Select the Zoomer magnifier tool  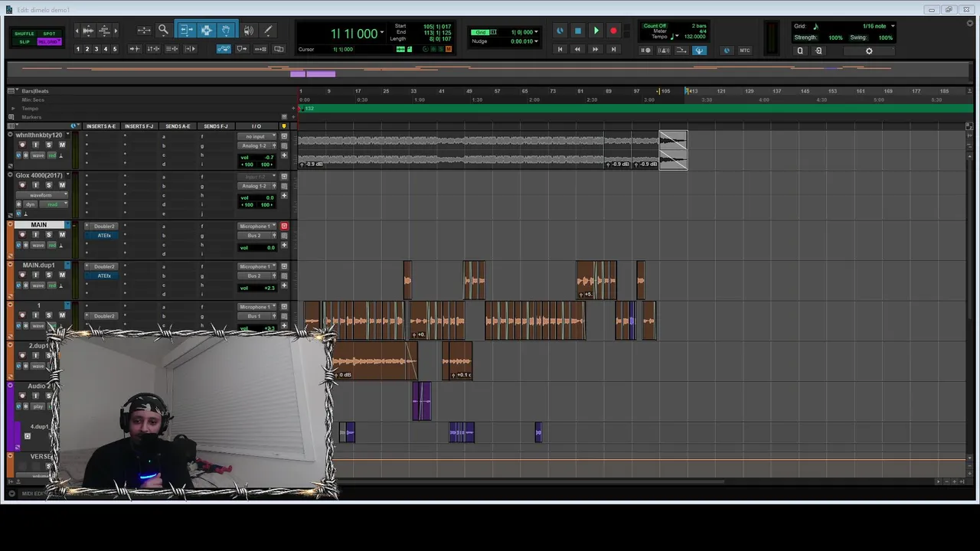(163, 31)
